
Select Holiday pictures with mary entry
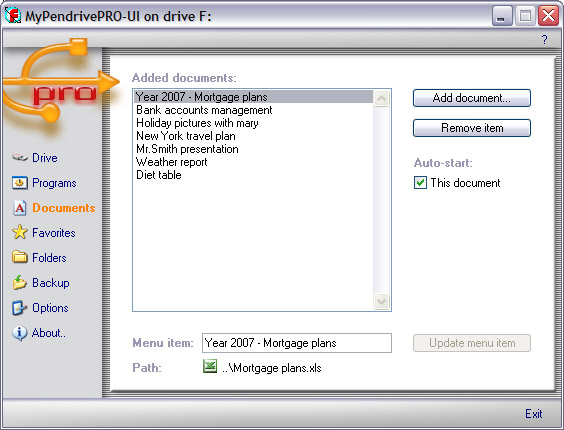197,123
